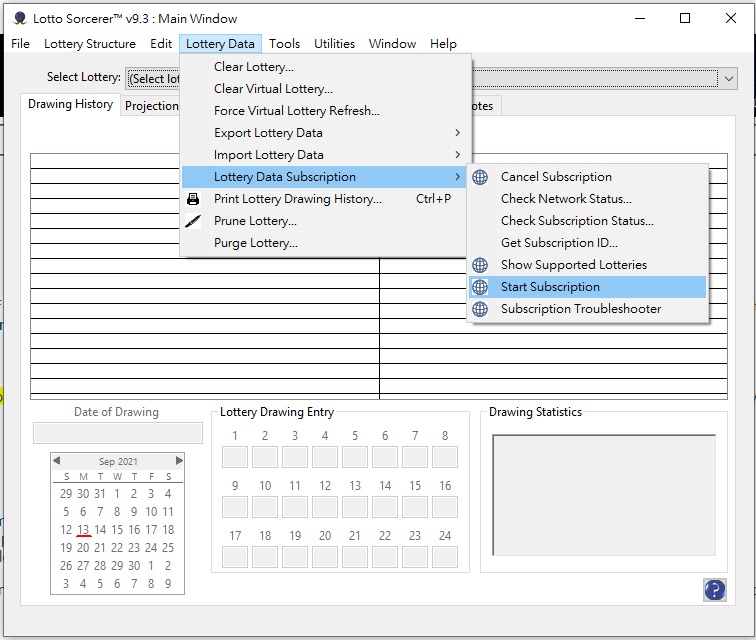
Task: Open help with the blue question mark icon
Action: pyautogui.click(x=714, y=590)
